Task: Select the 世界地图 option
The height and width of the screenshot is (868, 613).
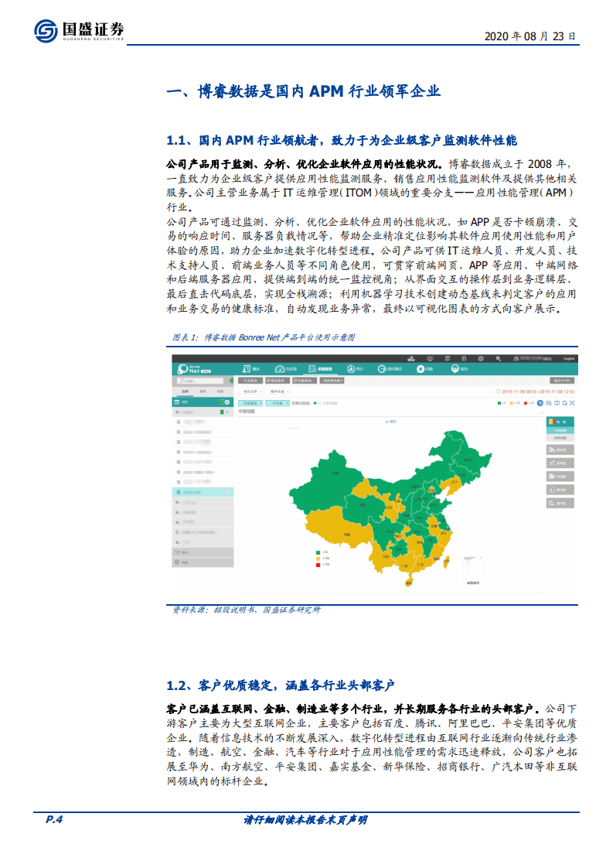Action: [560, 438]
